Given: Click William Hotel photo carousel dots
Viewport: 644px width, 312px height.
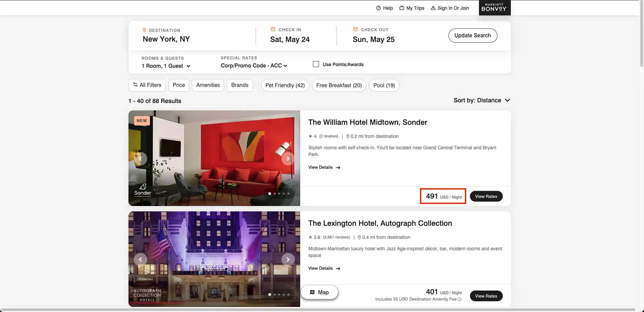Looking at the screenshot, I should pos(279,194).
